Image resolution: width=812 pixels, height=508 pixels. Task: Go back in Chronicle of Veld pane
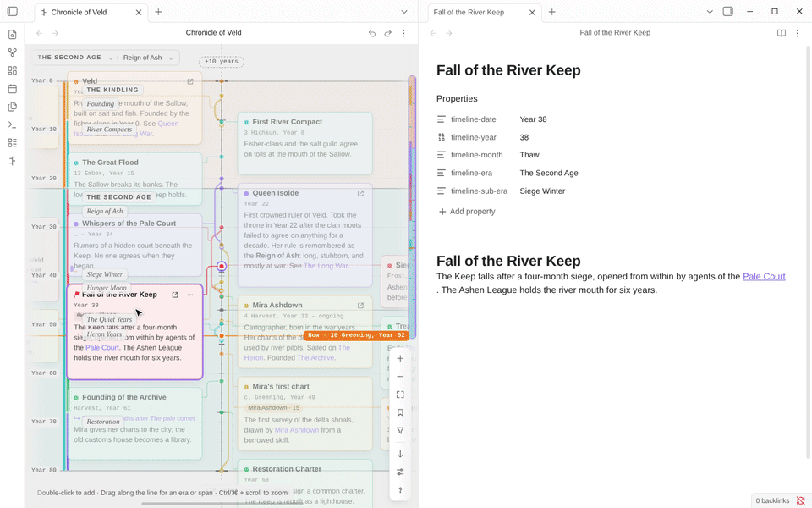(40, 33)
